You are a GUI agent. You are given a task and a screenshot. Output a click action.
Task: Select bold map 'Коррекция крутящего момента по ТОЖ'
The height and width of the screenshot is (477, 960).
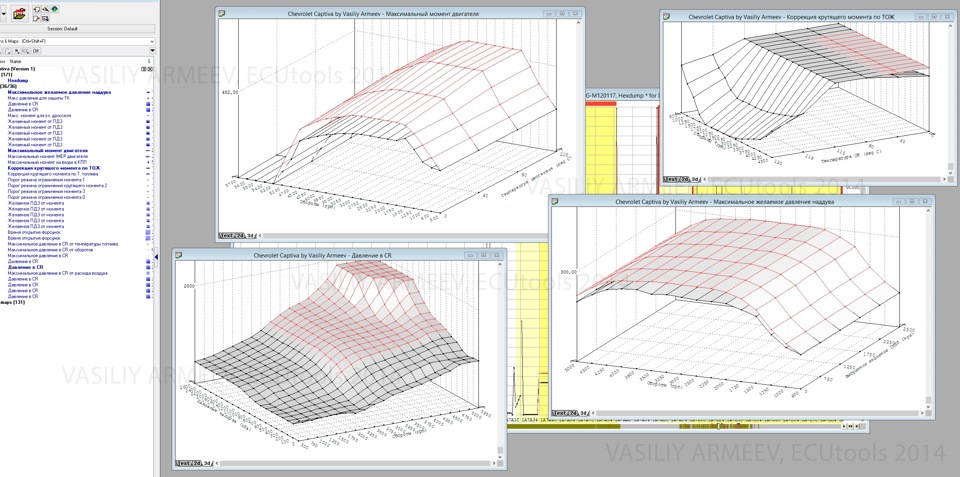click(x=53, y=168)
